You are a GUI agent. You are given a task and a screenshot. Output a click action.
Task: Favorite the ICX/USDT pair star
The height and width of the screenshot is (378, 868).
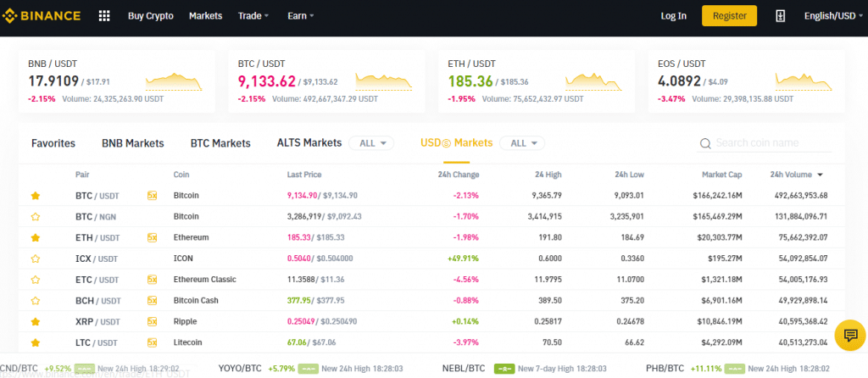pos(36,258)
